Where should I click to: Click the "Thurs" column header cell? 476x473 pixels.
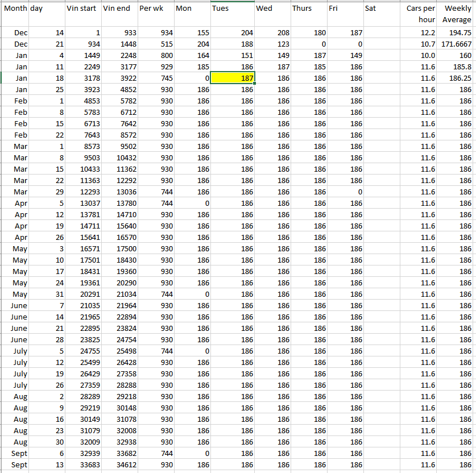coord(308,9)
